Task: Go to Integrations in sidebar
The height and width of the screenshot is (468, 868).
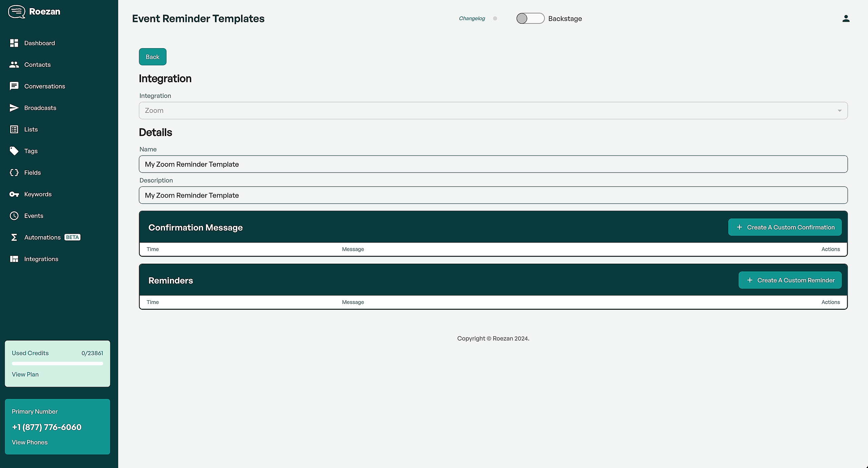Action: (x=41, y=259)
